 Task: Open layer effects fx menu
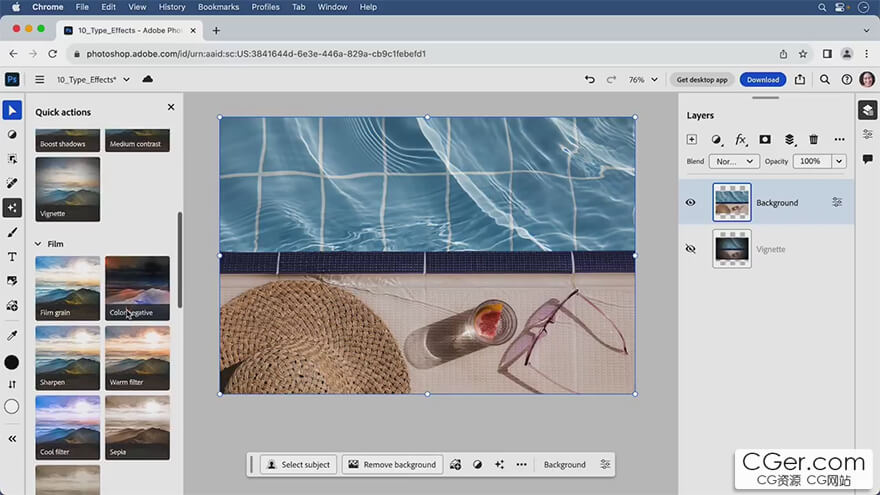(741, 140)
